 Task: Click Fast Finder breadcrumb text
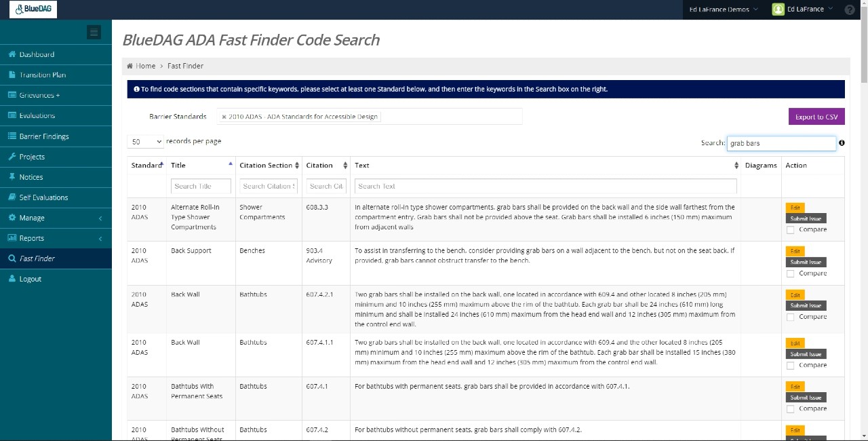185,66
